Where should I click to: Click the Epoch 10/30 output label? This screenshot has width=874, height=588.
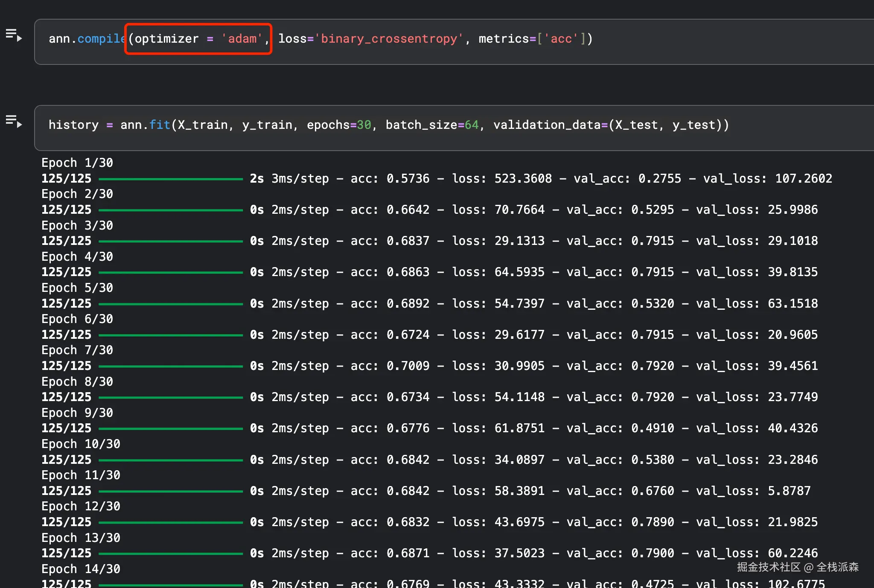click(81, 444)
